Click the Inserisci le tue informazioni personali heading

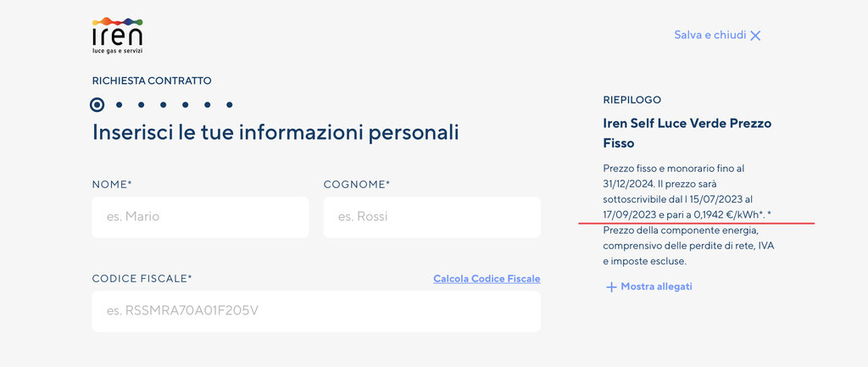point(275,133)
